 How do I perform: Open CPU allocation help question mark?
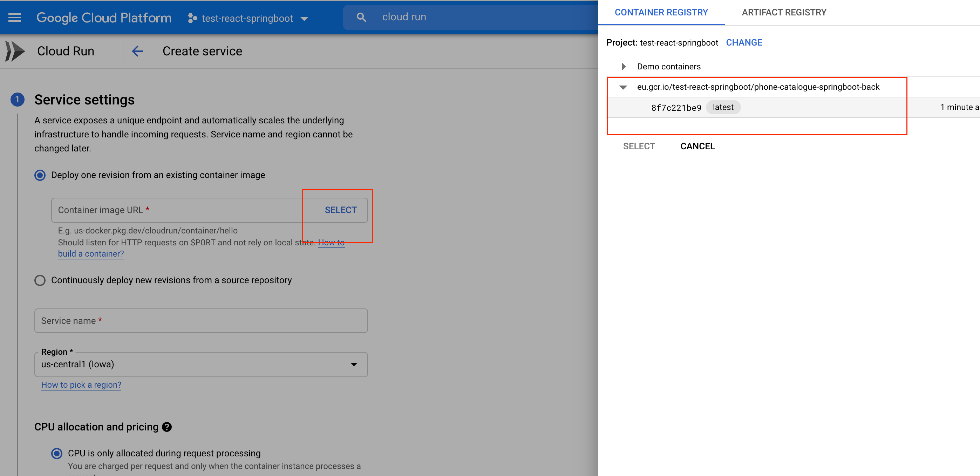[x=166, y=427]
